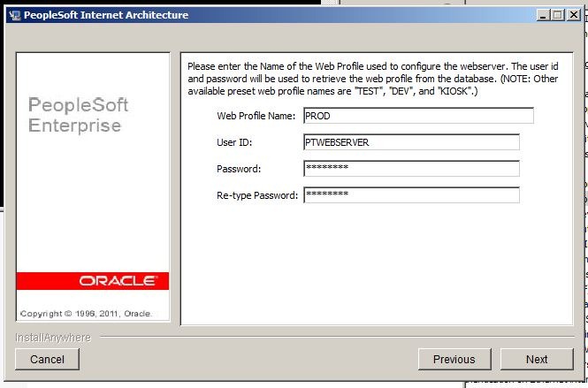Go back with the Previous button

(x=454, y=359)
